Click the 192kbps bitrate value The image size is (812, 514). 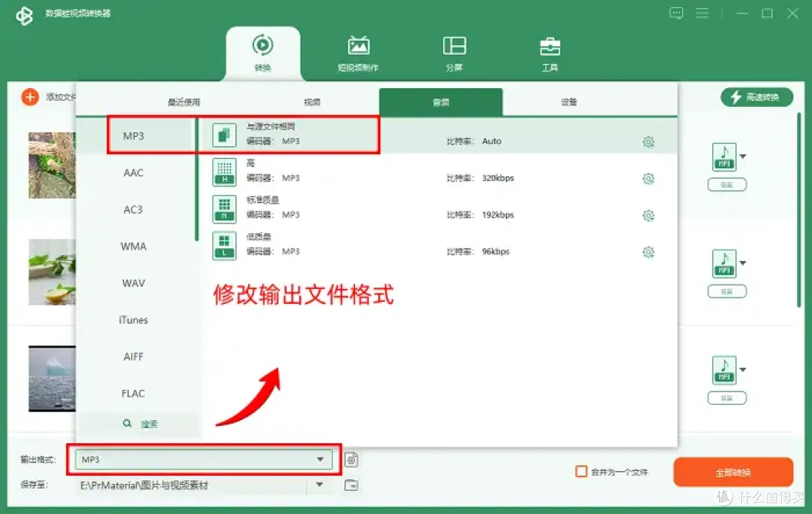click(x=498, y=214)
